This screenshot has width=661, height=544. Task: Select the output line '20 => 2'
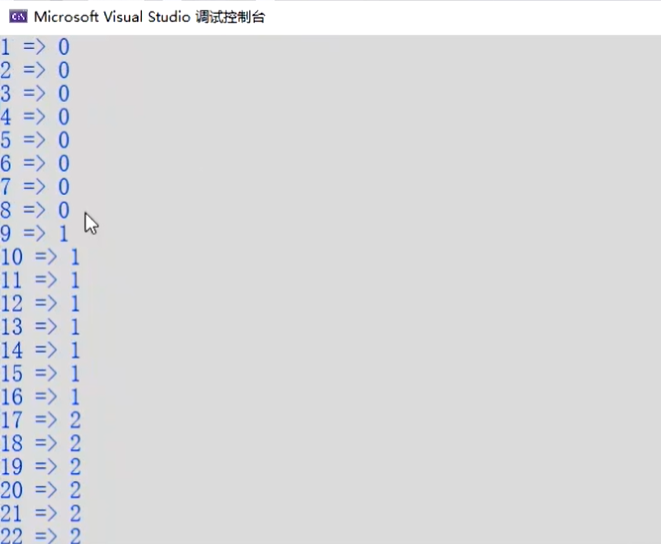[x=40, y=490]
